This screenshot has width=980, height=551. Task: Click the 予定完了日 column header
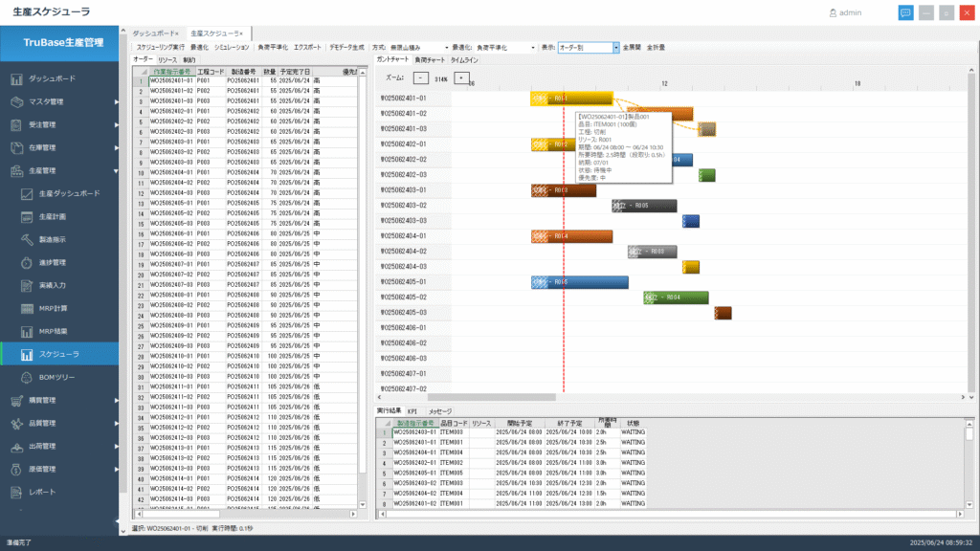(295, 72)
